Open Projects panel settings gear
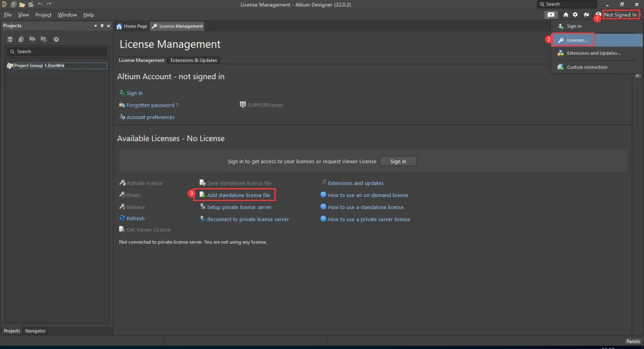 (56, 39)
